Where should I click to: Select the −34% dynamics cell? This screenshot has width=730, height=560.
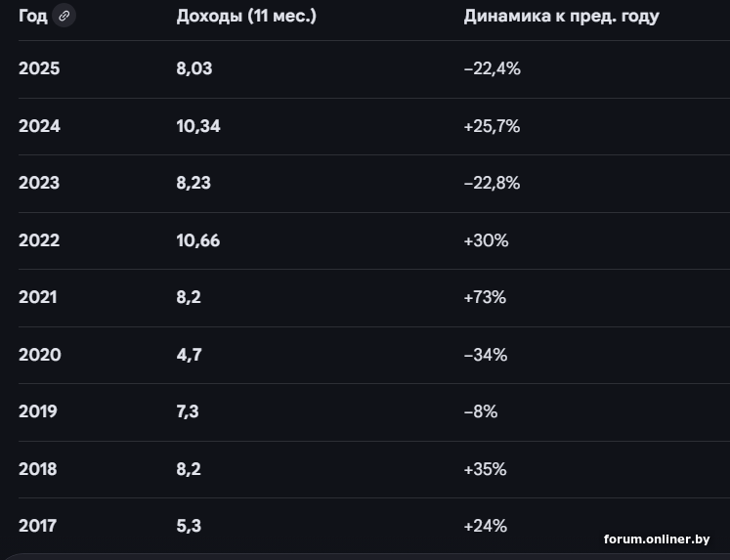(486, 355)
